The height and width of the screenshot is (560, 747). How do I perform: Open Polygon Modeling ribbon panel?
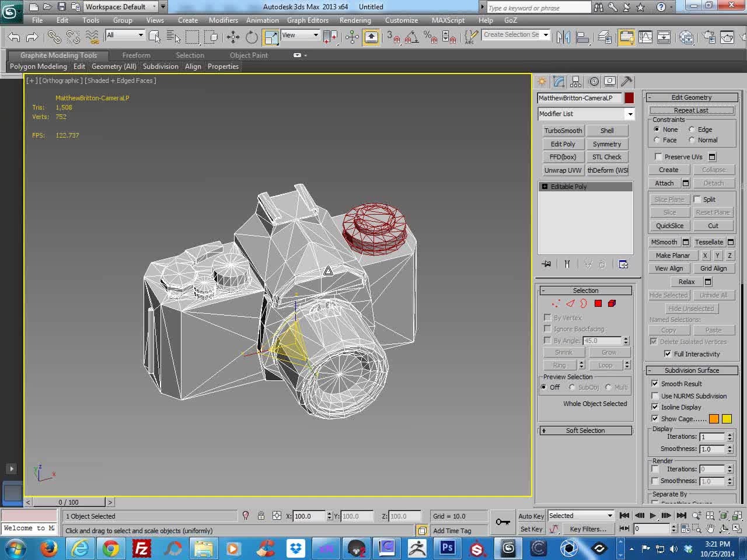click(39, 66)
